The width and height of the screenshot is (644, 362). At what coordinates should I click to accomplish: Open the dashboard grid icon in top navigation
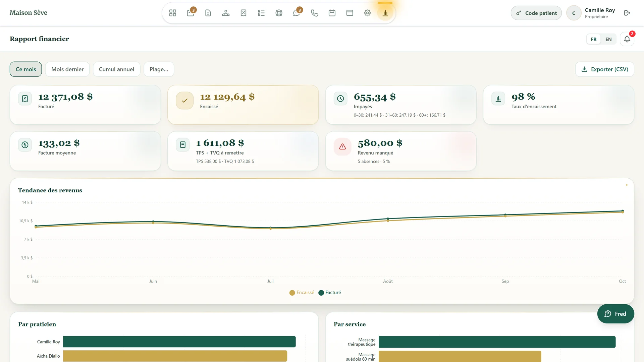[172, 13]
